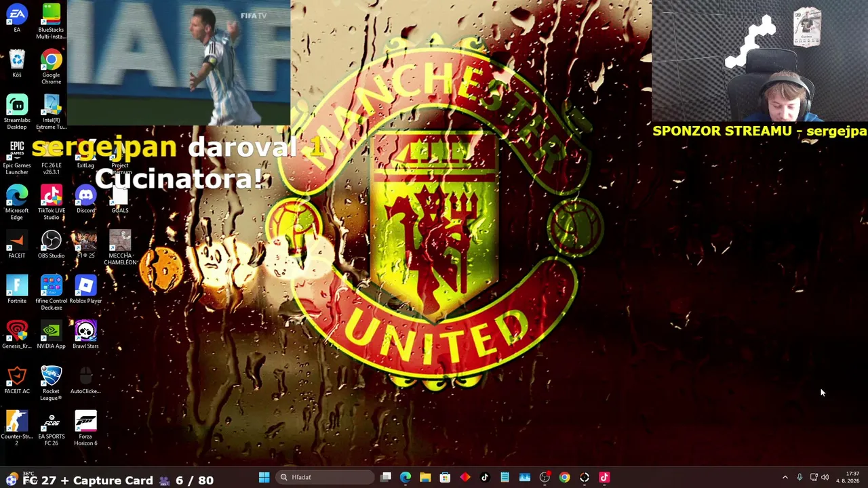Screen dimensions: 868x488
Task: Select EA SPORTS FC 26 shortcut
Action: pyautogui.click(x=51, y=428)
